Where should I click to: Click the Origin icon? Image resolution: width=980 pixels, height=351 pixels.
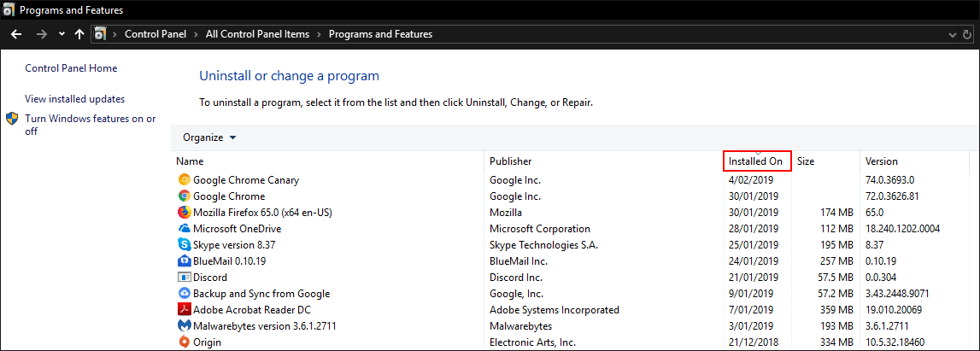coord(185,342)
